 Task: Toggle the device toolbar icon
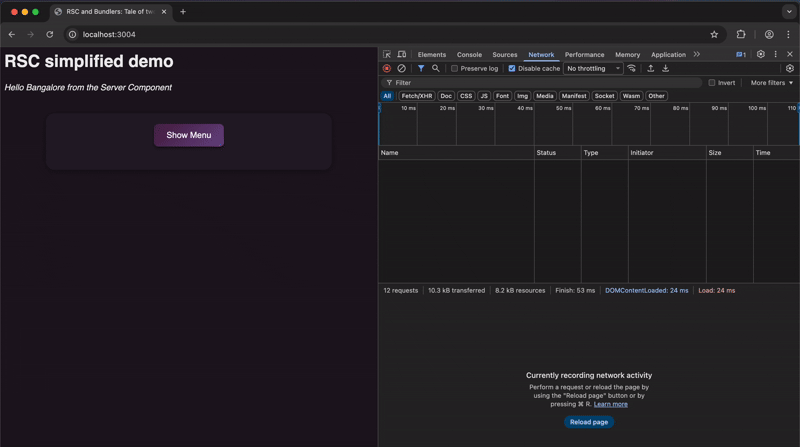tap(401, 55)
